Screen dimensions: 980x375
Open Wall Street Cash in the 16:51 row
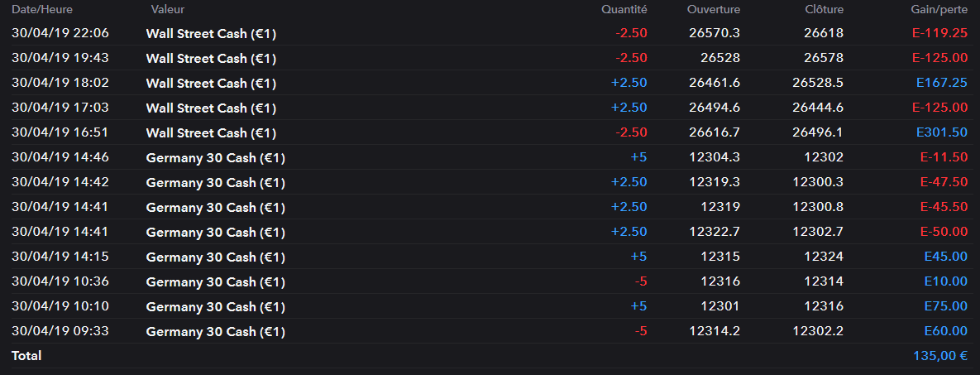[x=211, y=132]
